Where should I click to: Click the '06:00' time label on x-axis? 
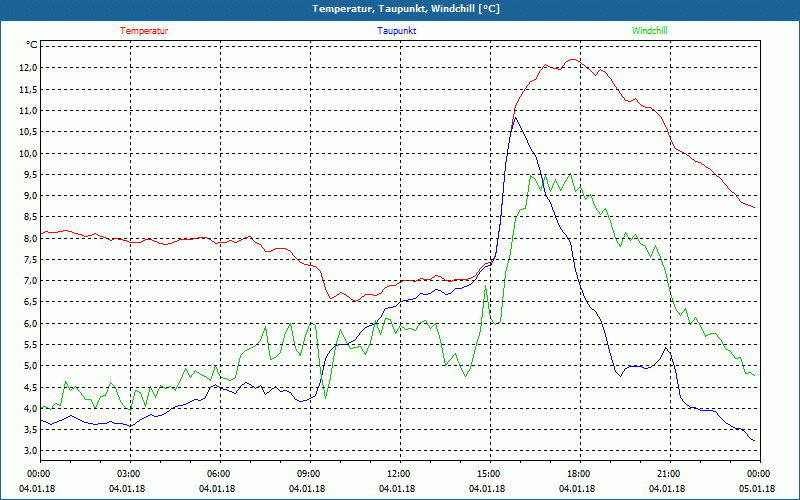tap(220, 474)
